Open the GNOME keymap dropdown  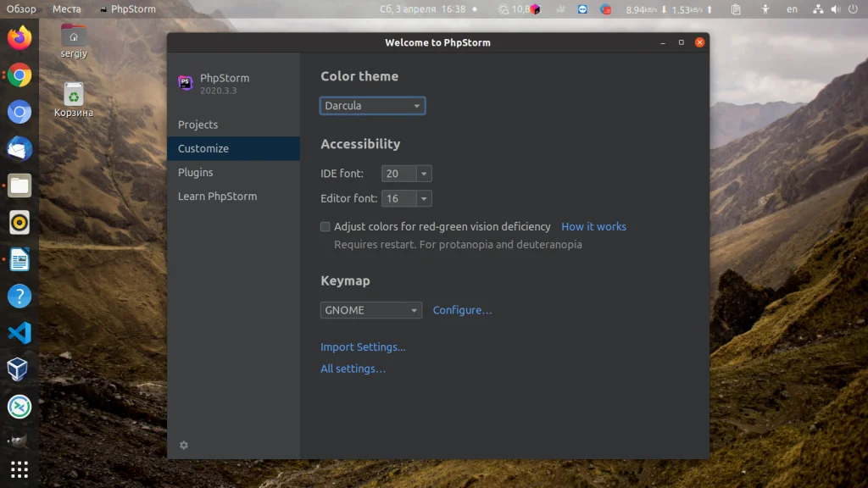371,310
